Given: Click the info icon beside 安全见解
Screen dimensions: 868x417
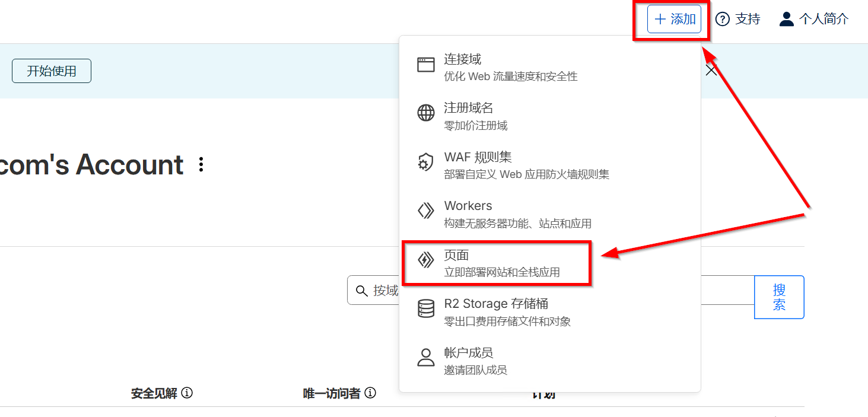Looking at the screenshot, I should (x=187, y=393).
